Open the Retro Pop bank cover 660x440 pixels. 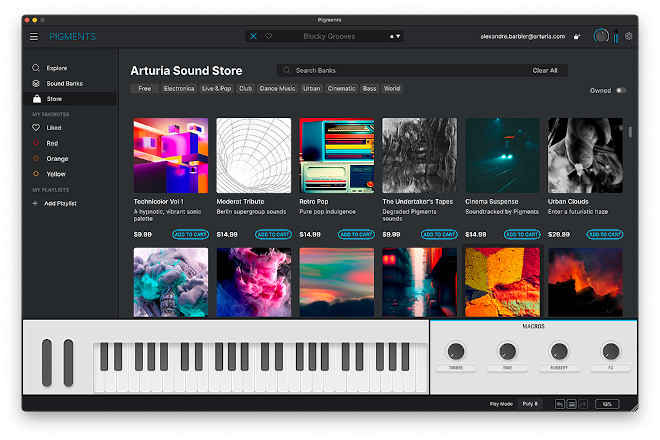337,155
